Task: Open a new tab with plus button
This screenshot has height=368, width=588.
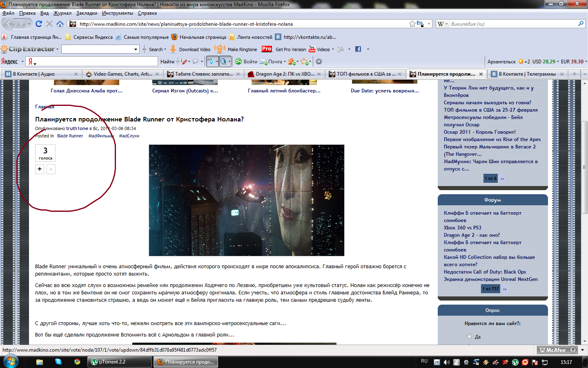Action: (574, 74)
